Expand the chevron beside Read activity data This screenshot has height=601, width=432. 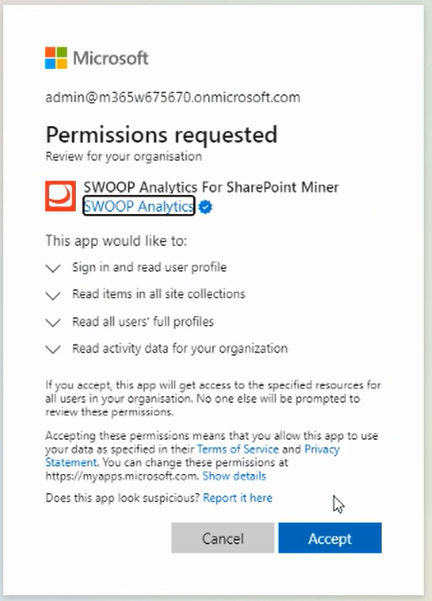(x=53, y=349)
